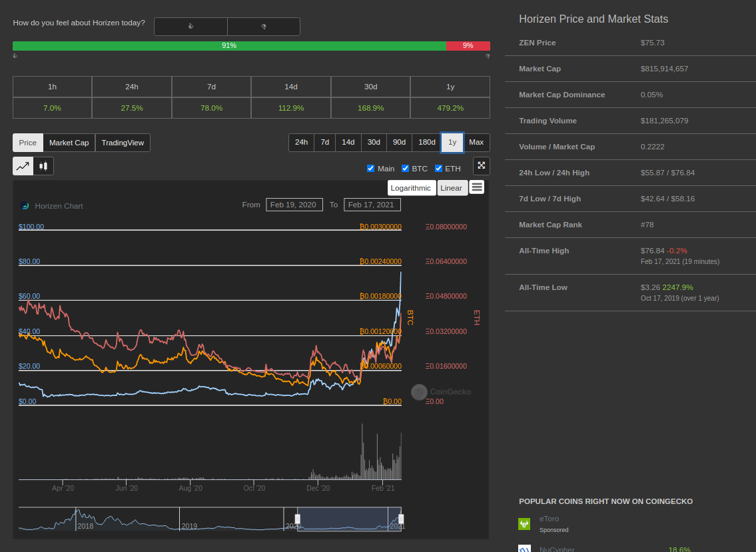The height and width of the screenshot is (552, 756).
Task: Click the Market Cap Dominance value 0.05%
Action: click(x=651, y=95)
